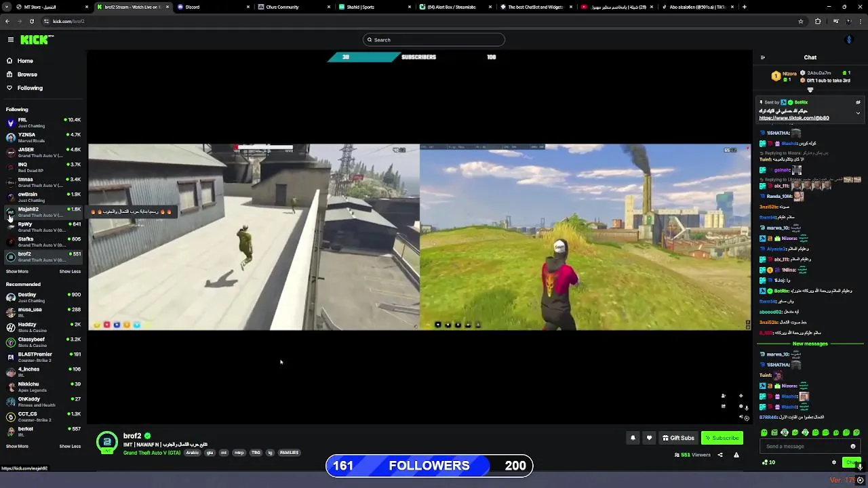Click brof2 channel avatar below stream
The image size is (868, 488).
pos(106,443)
